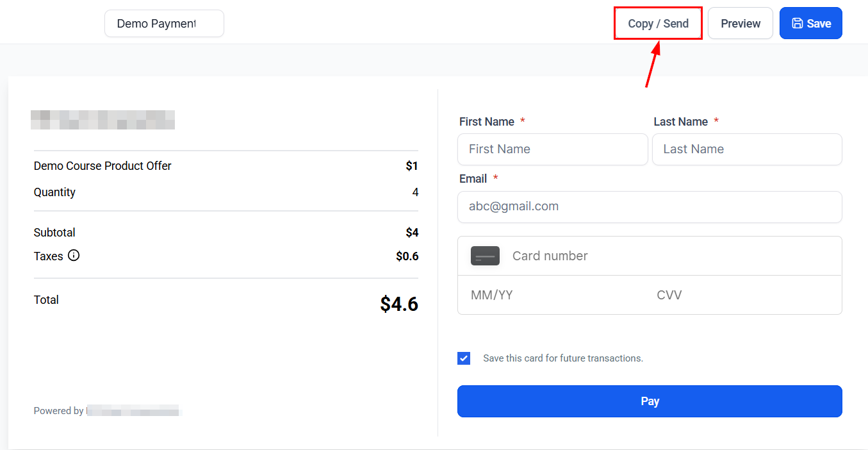Click the $4.6 total amount
Image resolution: width=868 pixels, height=450 pixels.
coord(398,304)
